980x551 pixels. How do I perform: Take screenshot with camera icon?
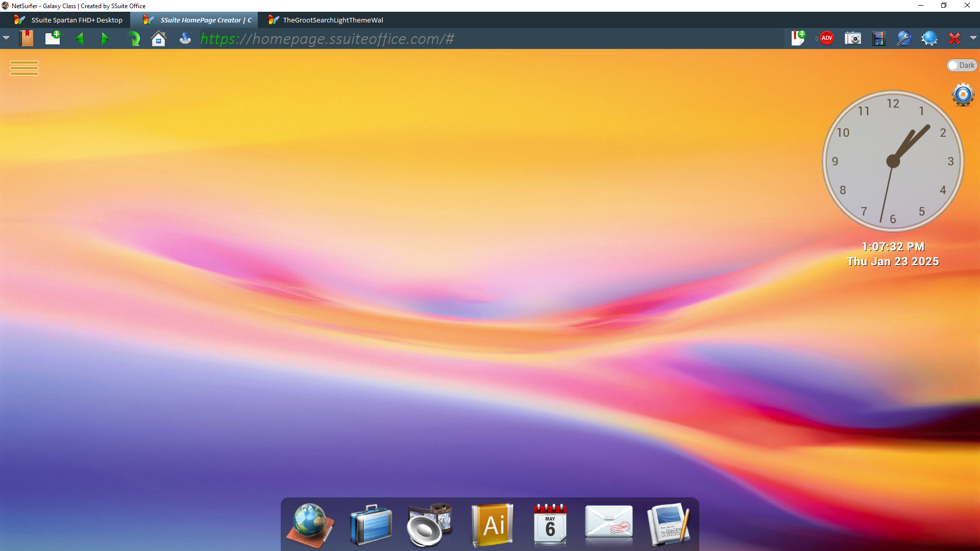(852, 38)
